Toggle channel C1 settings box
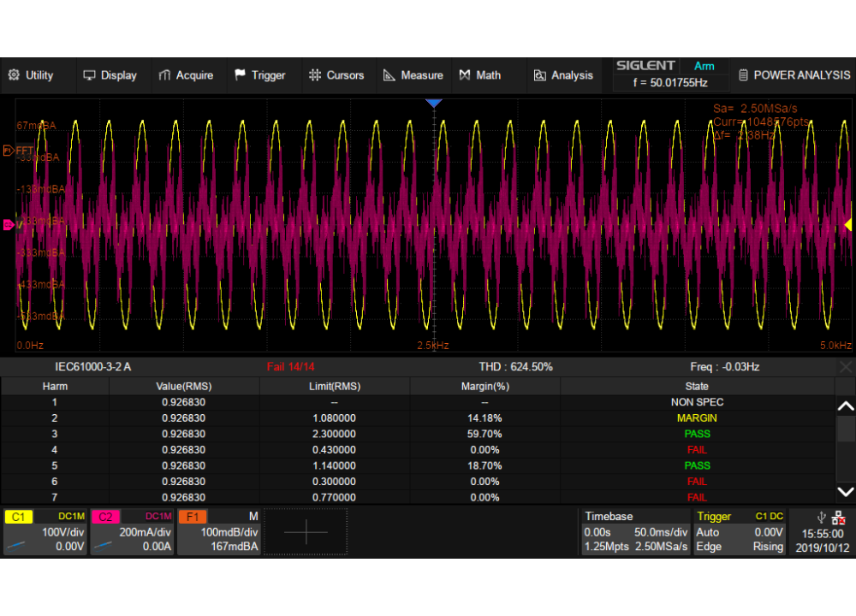This screenshot has width=856, height=616. click(45, 531)
